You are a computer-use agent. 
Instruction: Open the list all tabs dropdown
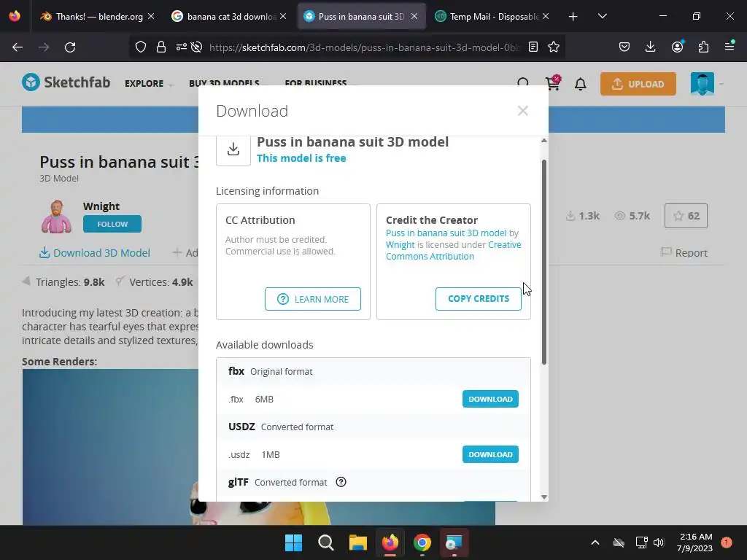pos(602,17)
